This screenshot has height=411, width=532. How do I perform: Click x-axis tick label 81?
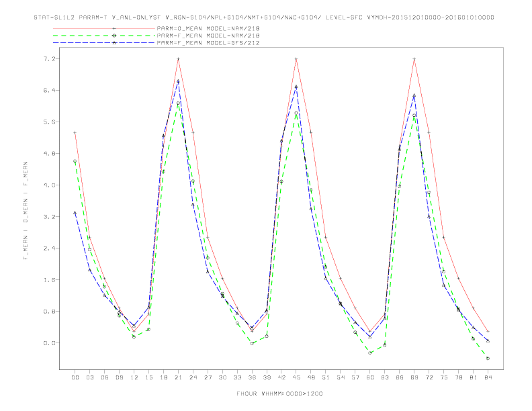click(x=474, y=377)
